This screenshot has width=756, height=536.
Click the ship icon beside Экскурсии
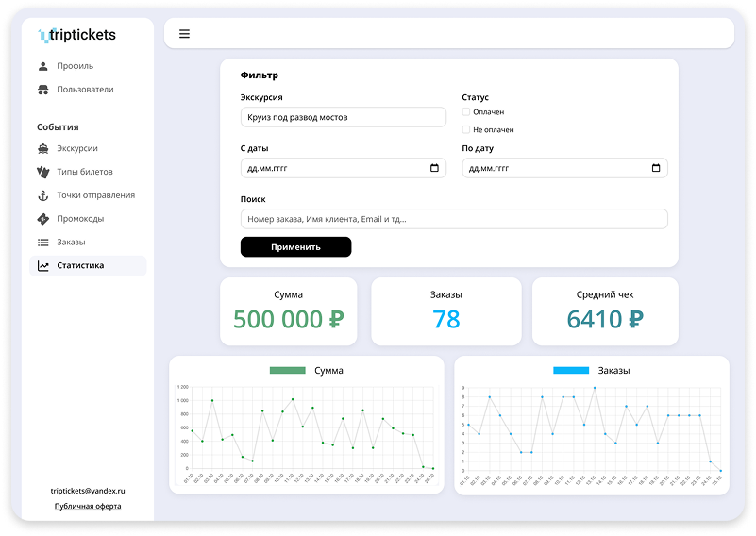point(42,148)
